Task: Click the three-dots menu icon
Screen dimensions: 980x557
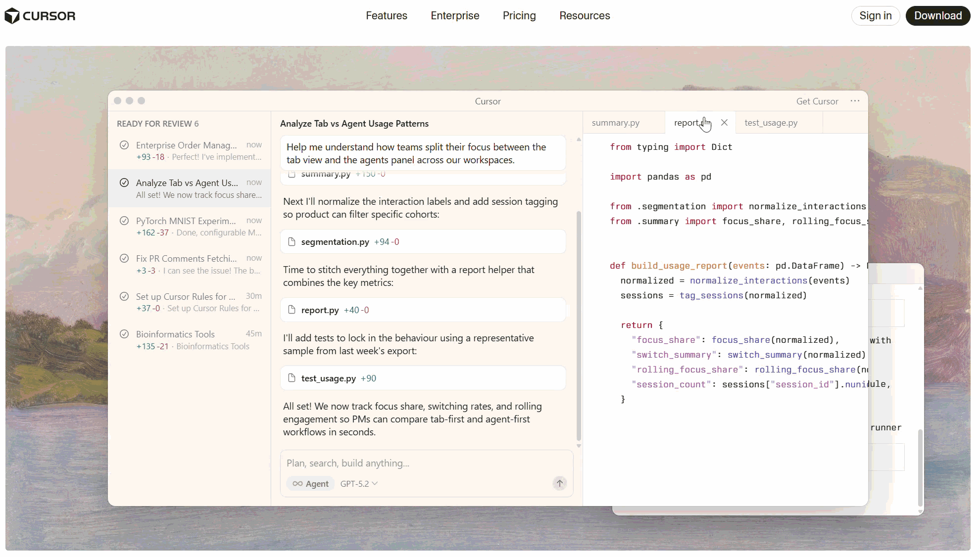Action: click(x=855, y=101)
